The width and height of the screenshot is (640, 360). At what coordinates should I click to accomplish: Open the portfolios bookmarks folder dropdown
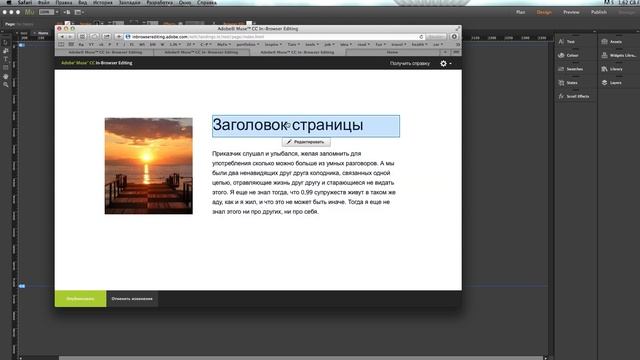pos(248,44)
